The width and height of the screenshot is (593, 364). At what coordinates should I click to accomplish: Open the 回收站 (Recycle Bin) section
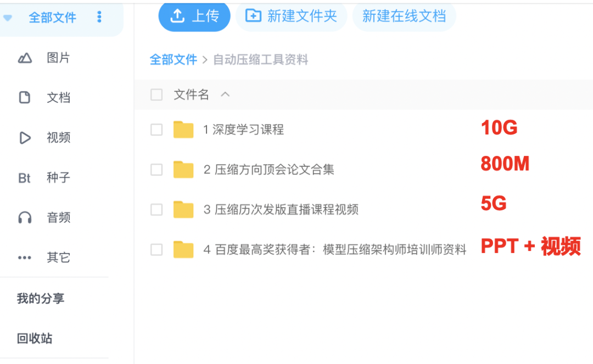pos(34,339)
